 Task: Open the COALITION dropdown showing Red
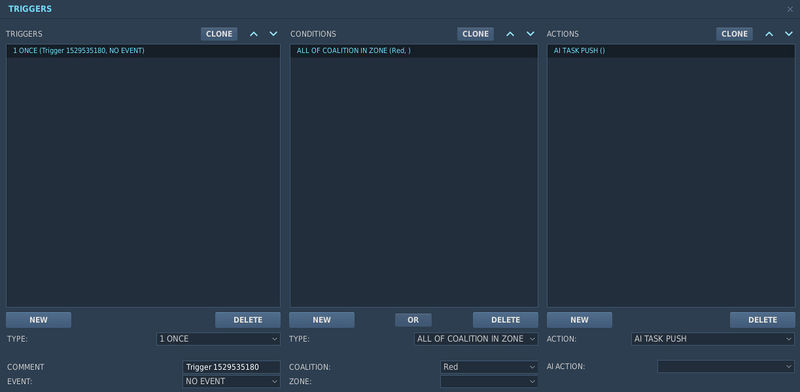[x=489, y=367]
